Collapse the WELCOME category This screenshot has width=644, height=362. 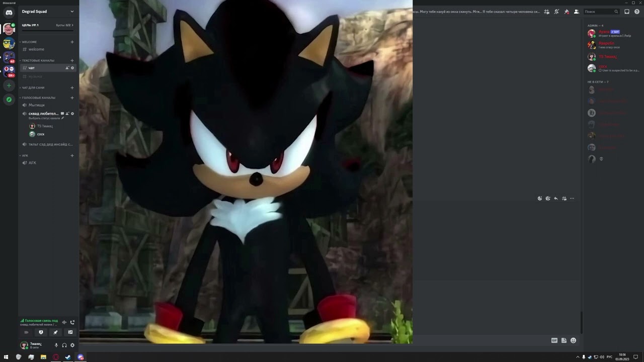[x=28, y=42]
